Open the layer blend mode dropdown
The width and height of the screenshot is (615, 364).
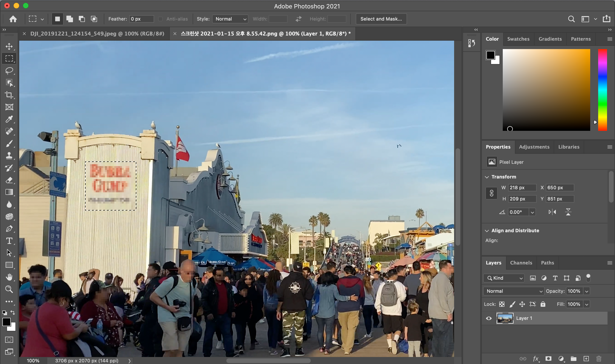(x=514, y=291)
